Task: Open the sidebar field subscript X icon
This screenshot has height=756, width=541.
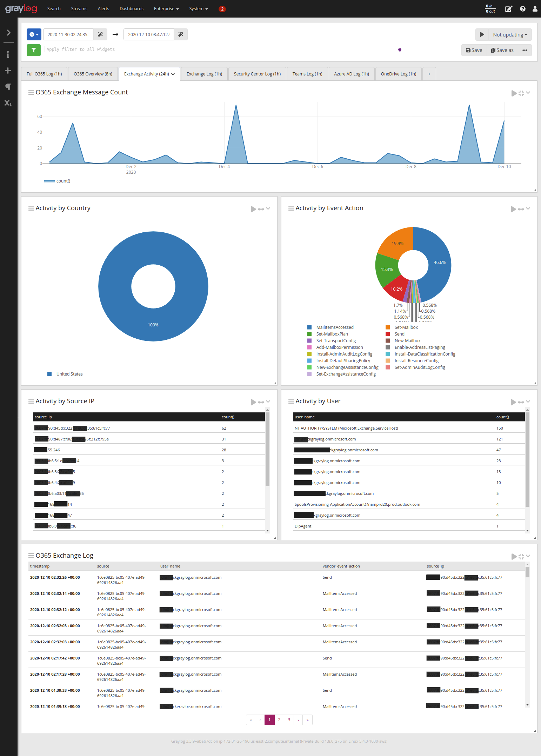Action: point(8,103)
